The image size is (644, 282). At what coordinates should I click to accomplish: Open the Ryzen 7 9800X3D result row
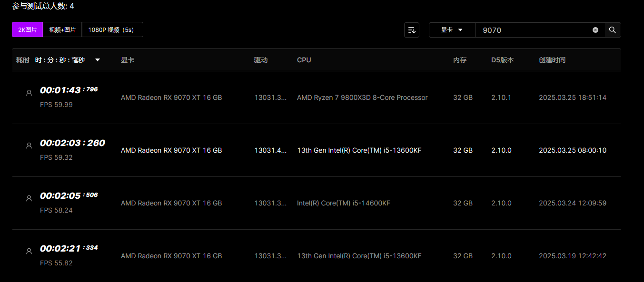coord(317,97)
